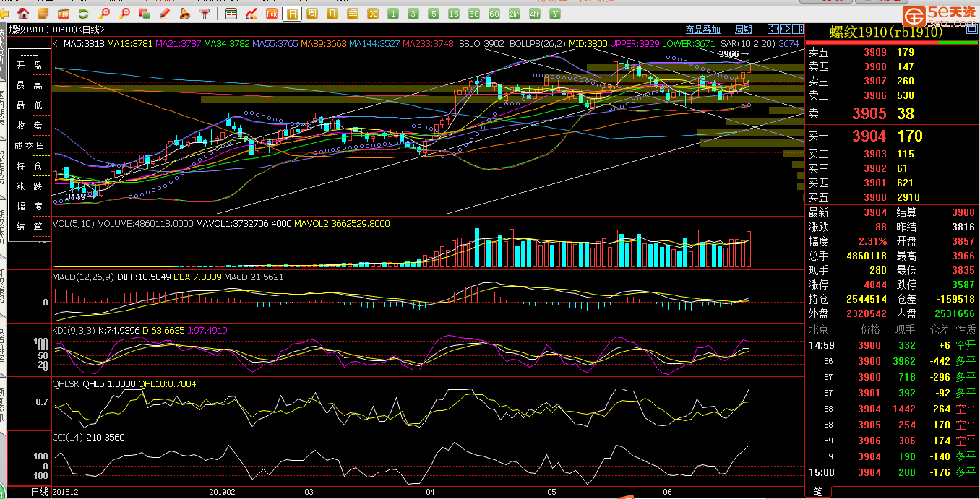The height and width of the screenshot is (499, 980).
Task: Click the 螺纹1910 (010610)<日线> chart title
Action: [56, 30]
